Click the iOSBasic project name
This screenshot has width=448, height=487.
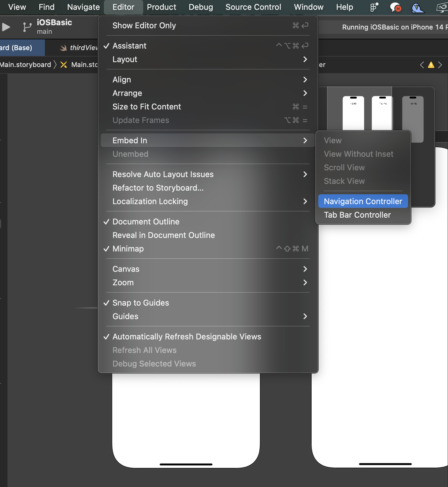tap(54, 22)
